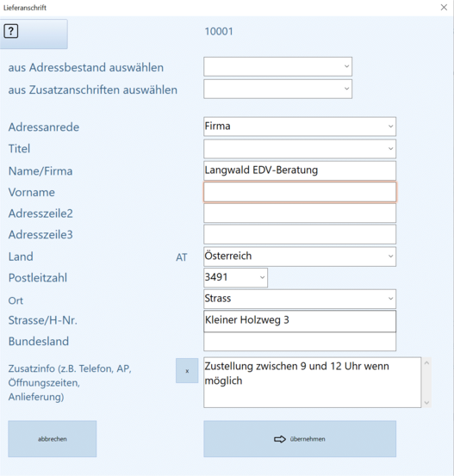Viewport: 454px width, 476px height.
Task: Click the übernehmen arrow button
Action: pyautogui.click(x=300, y=439)
